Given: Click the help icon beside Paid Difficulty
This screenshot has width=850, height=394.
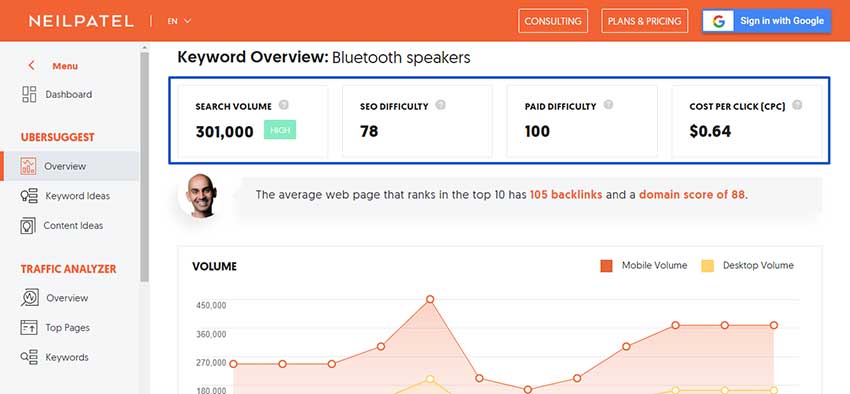Looking at the screenshot, I should [x=608, y=105].
